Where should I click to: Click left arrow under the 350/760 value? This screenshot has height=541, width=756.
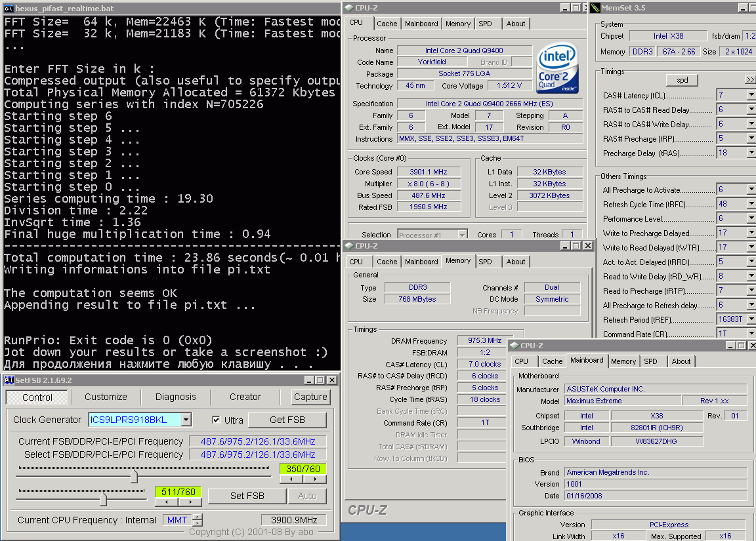pos(291,479)
